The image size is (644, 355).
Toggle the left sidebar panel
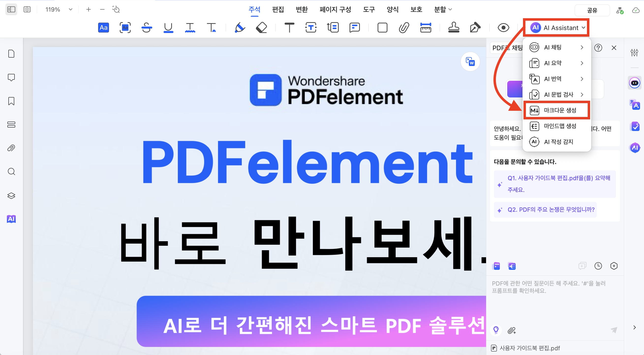click(11, 10)
